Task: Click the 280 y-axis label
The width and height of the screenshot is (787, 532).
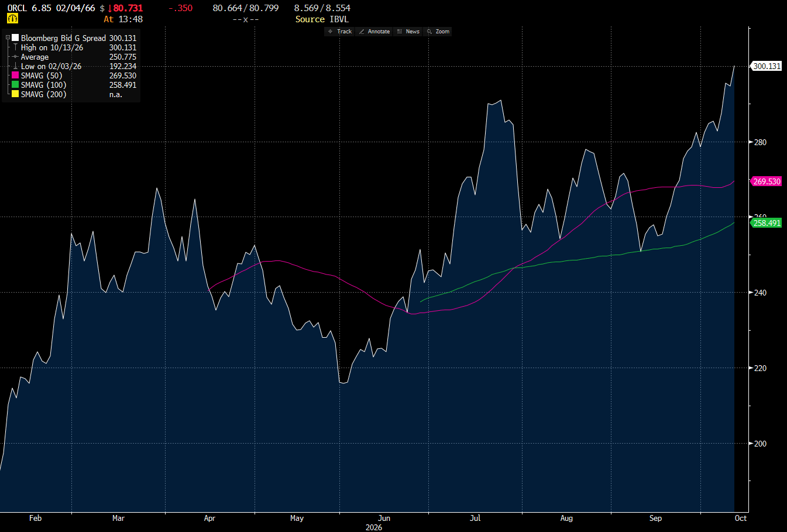Action: (x=759, y=142)
